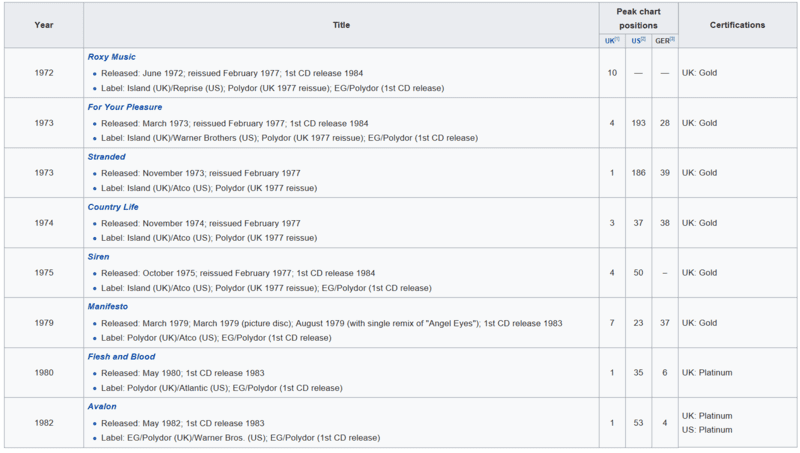Click US peak value 193

[638, 123]
